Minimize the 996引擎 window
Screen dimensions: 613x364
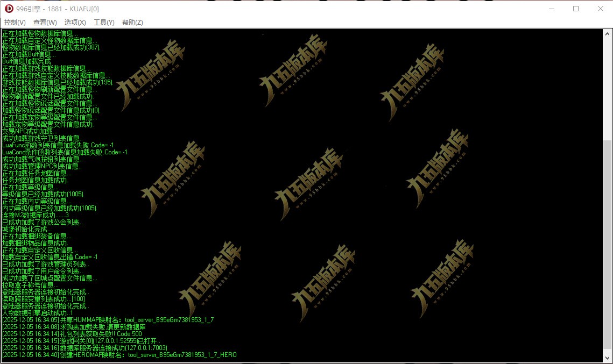(x=552, y=9)
